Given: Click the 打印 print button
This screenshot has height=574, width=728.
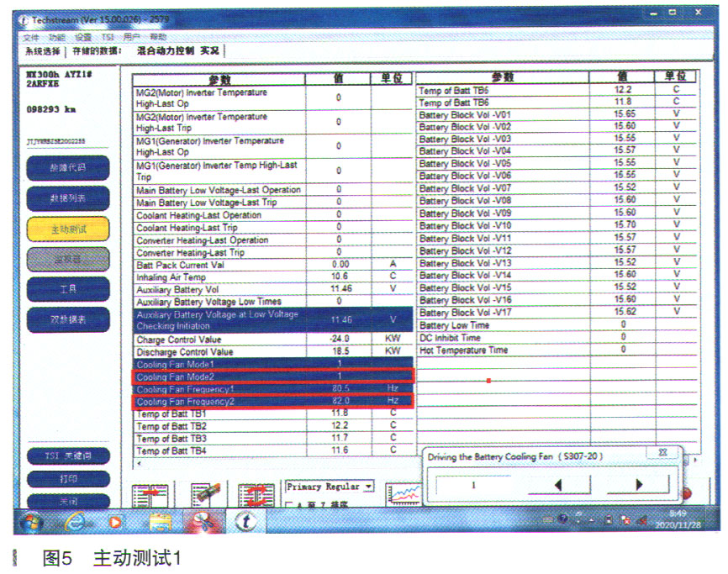Looking at the screenshot, I should (68, 479).
